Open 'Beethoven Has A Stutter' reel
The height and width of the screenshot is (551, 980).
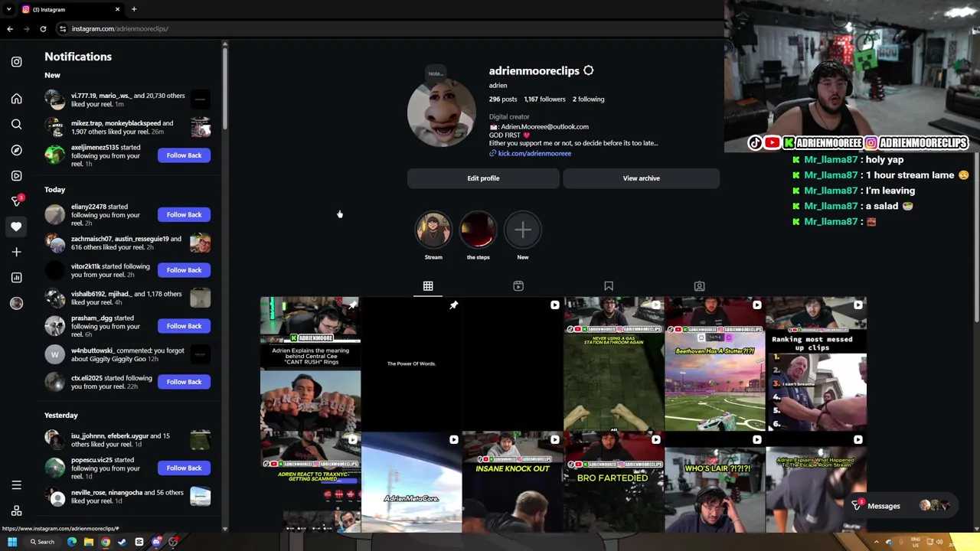(714, 364)
